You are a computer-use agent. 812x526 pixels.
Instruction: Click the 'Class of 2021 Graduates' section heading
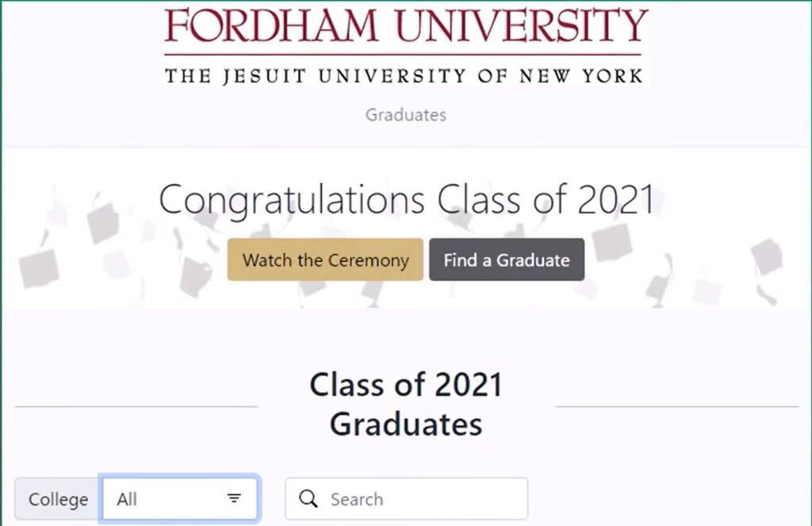406,404
